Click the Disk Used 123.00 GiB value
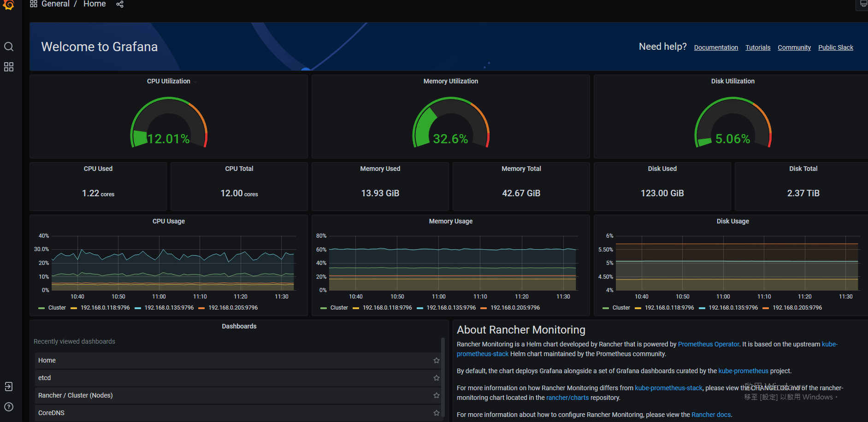 (662, 193)
